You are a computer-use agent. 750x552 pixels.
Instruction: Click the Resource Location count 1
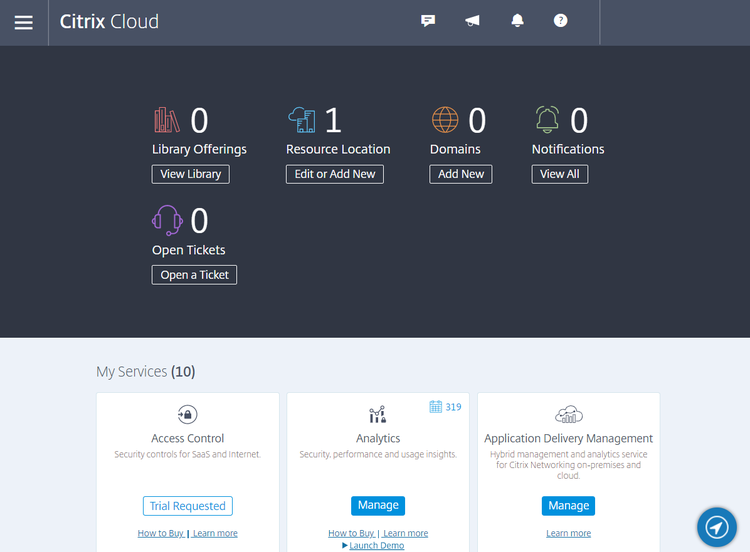tap(333, 120)
